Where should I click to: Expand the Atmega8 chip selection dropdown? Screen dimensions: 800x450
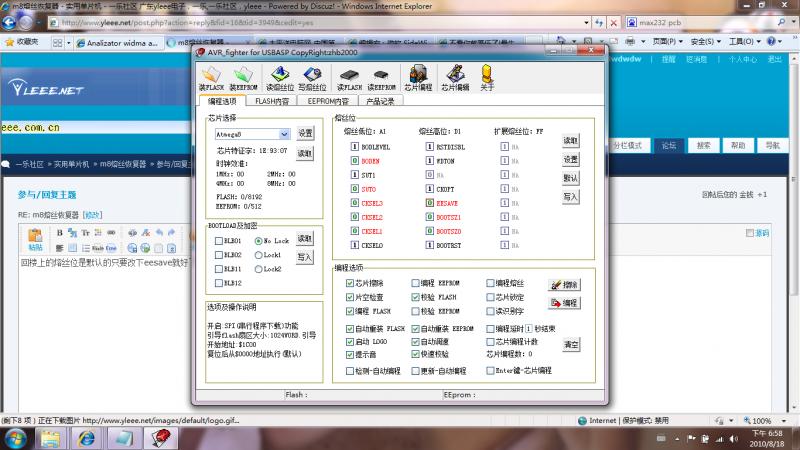[285, 133]
